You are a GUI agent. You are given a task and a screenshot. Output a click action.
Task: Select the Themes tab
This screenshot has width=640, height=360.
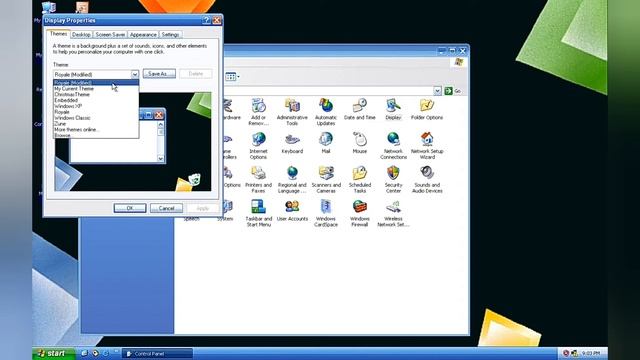click(x=58, y=34)
